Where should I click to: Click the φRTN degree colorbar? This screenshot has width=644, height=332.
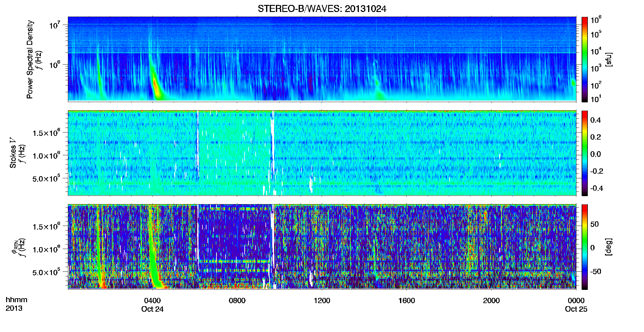[585, 247]
